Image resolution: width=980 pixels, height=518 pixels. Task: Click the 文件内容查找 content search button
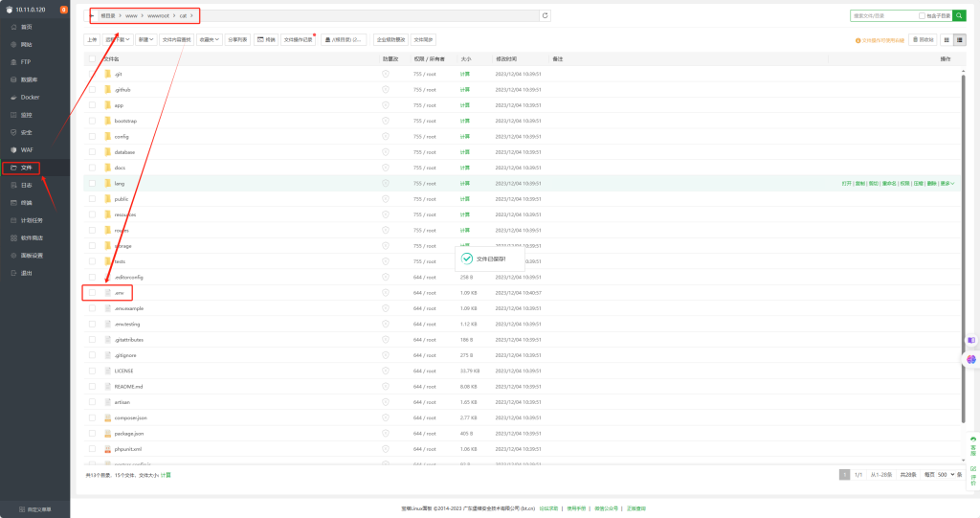click(x=176, y=39)
